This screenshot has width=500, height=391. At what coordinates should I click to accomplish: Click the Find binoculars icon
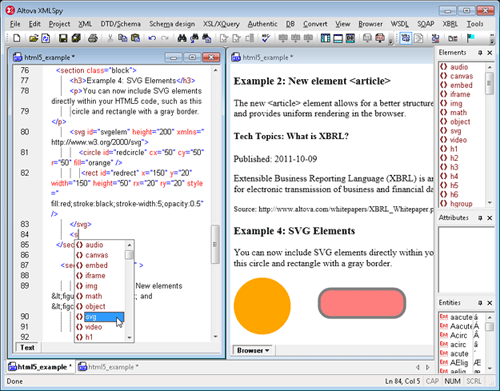pos(182,38)
